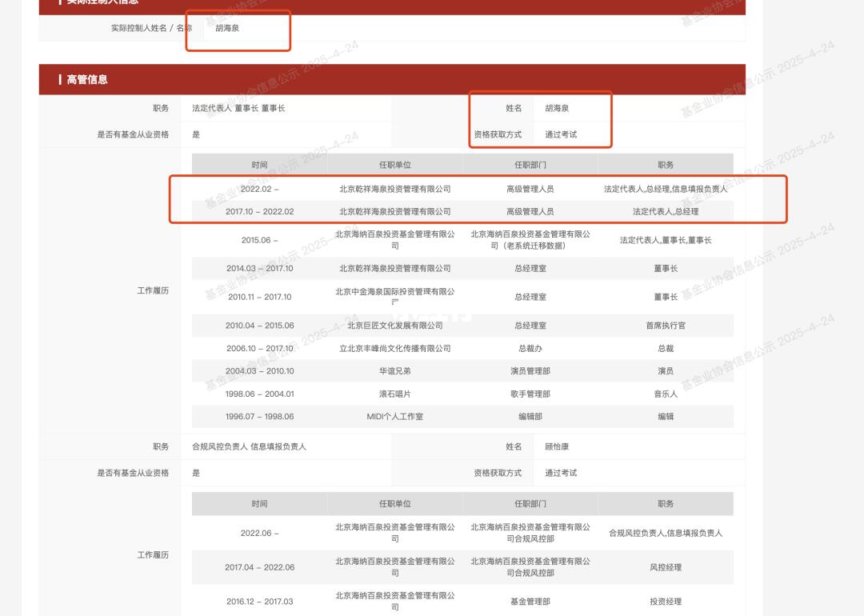Select the date cell "2017.10 – 2022.02"
864x616 pixels.
pos(259,211)
